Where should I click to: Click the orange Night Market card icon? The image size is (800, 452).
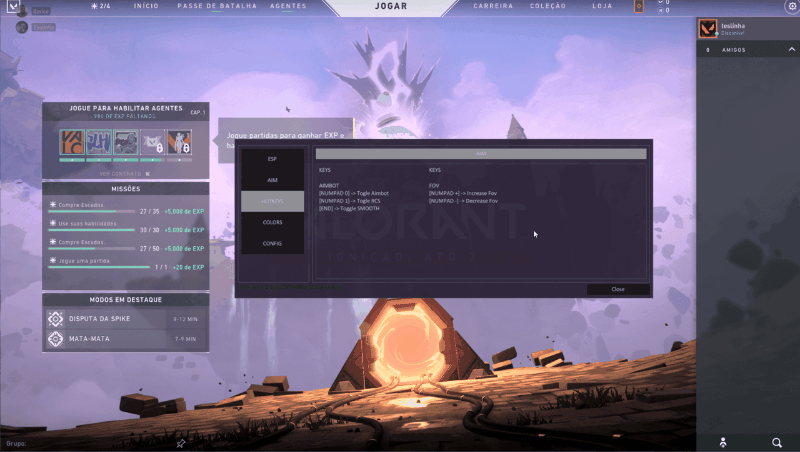point(639,6)
